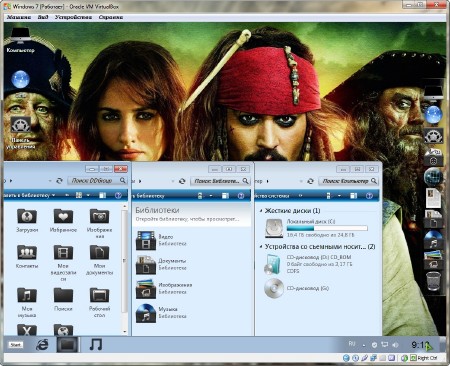Click the Right Ctrl host key indicator
Image resolution: width=450 pixels, height=366 pixels.
427,358
